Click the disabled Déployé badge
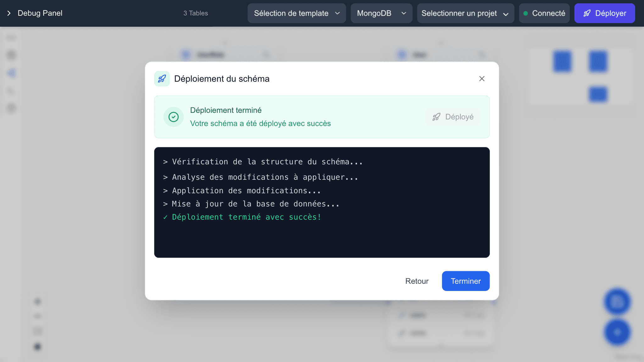644x362 pixels. coord(453,117)
